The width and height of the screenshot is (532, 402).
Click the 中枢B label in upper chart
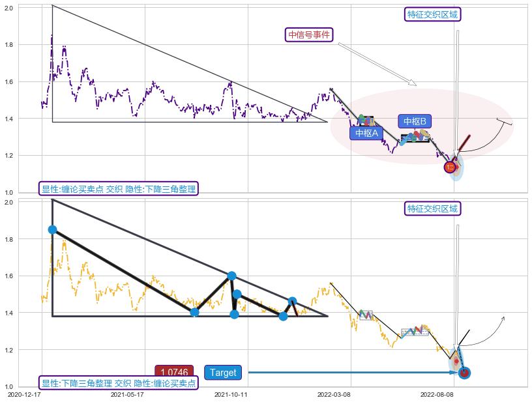(415, 121)
